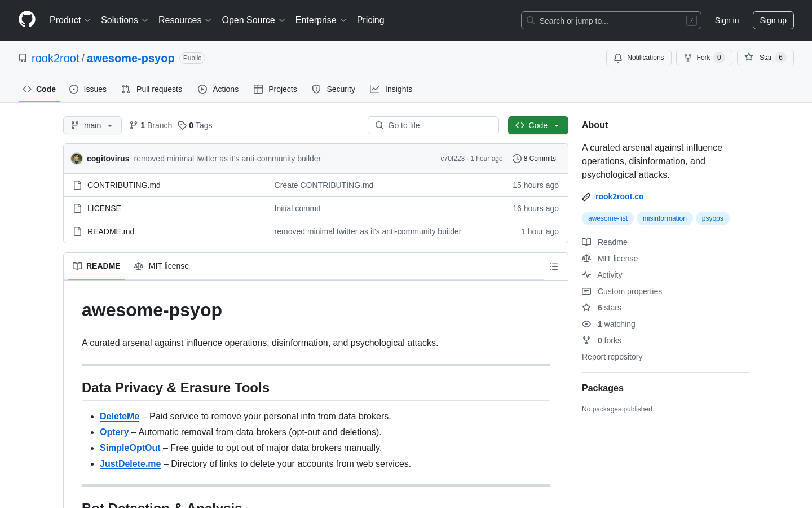Select the README tab in file viewer
Screen dimensions: 812x508
(x=97, y=266)
